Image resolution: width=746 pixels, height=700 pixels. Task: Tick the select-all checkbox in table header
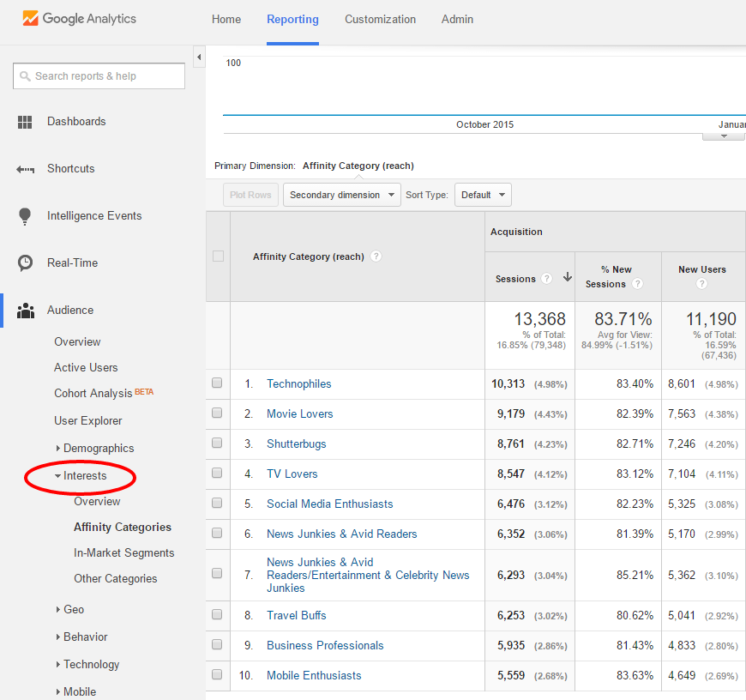[219, 256]
